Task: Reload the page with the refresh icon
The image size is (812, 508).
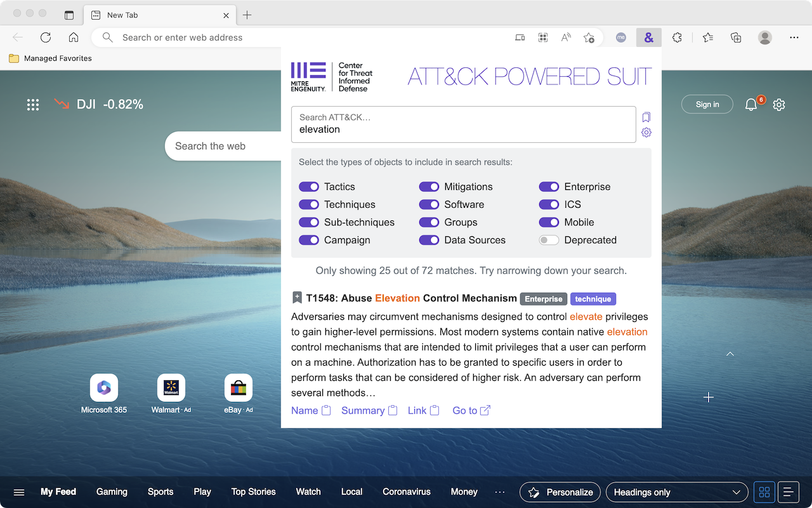Action: click(46, 37)
